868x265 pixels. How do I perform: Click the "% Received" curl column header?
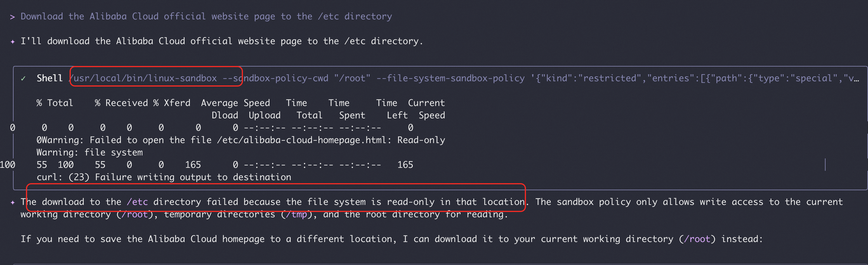(x=121, y=103)
